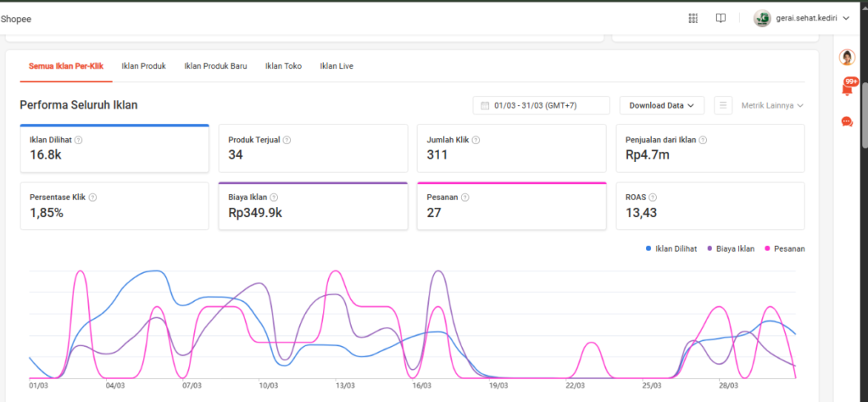Toggle the Iklan Dilihat metric card
The height and width of the screenshot is (402, 868).
pos(114,148)
